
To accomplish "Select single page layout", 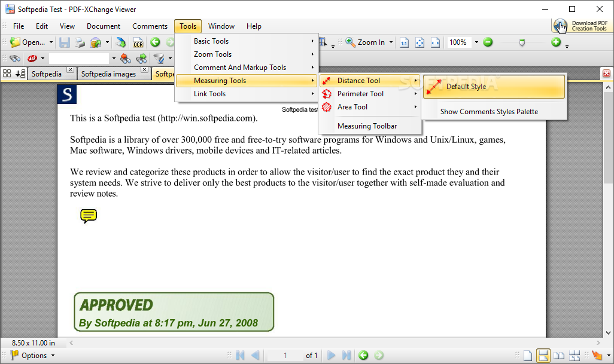I will coord(528,356).
